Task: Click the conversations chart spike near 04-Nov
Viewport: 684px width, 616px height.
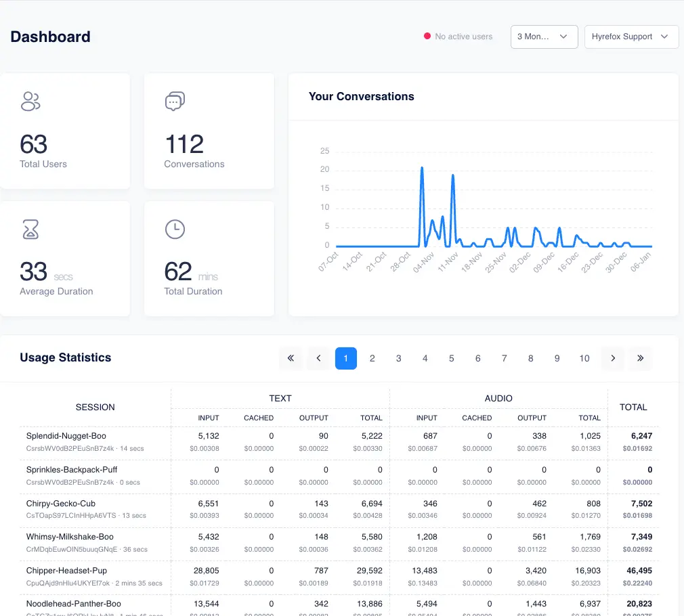Action: (x=422, y=168)
